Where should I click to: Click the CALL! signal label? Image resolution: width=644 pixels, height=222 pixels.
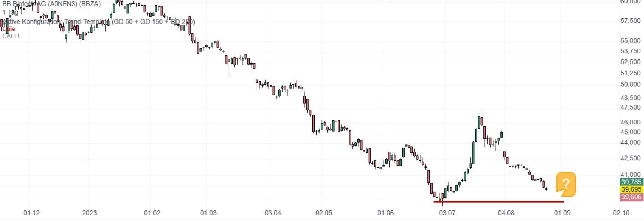tap(11, 36)
